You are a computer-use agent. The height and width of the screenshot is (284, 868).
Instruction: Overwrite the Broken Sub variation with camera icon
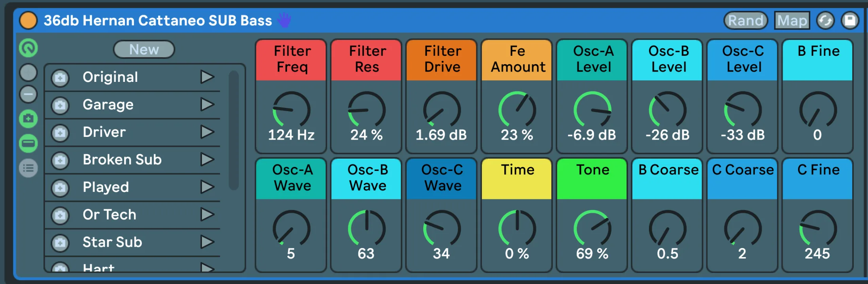[60, 161]
